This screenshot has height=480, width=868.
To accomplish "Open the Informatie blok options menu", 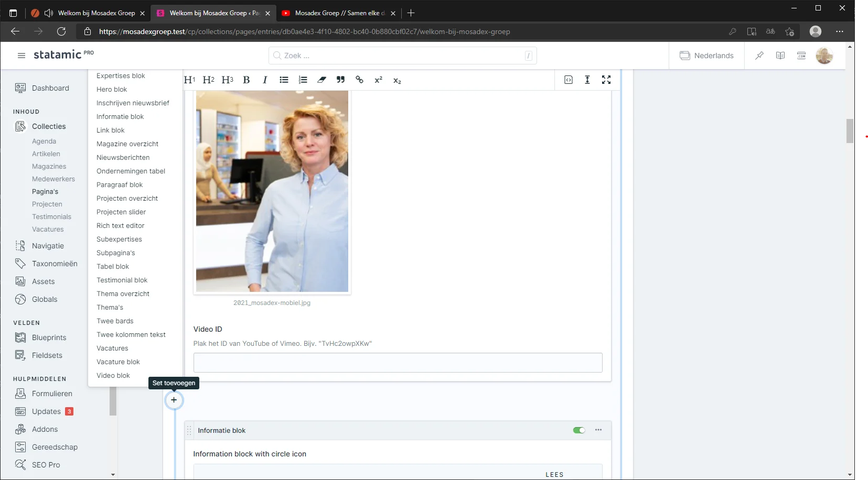I will pos(598,430).
